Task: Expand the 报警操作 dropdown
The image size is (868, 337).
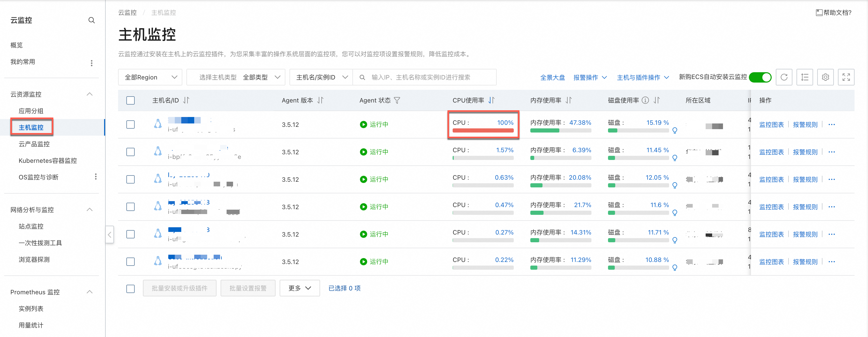Action: coord(590,77)
